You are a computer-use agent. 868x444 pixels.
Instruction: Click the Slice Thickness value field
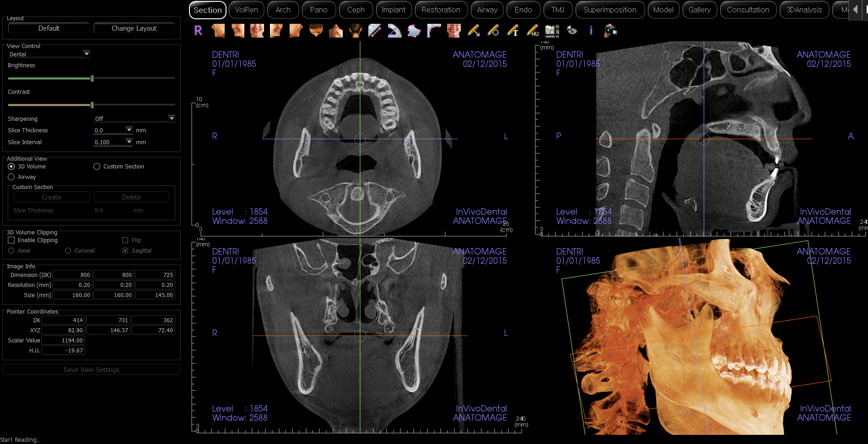click(x=109, y=130)
